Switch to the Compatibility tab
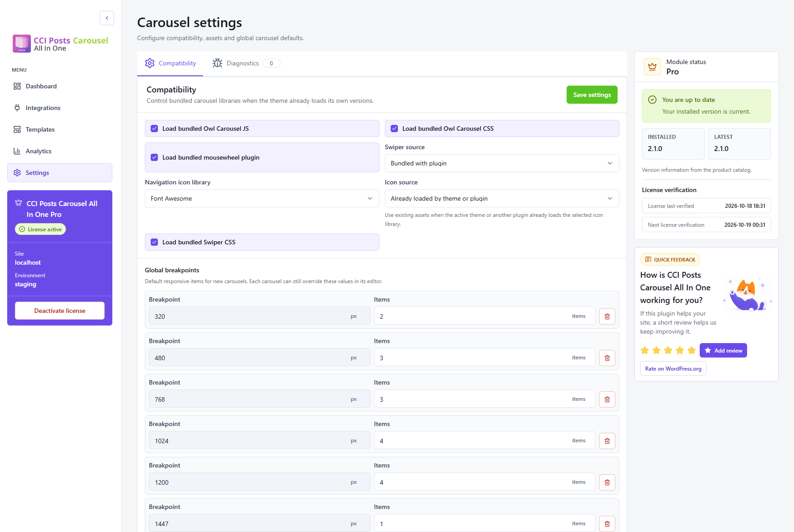This screenshot has height=532, width=794. coord(170,63)
